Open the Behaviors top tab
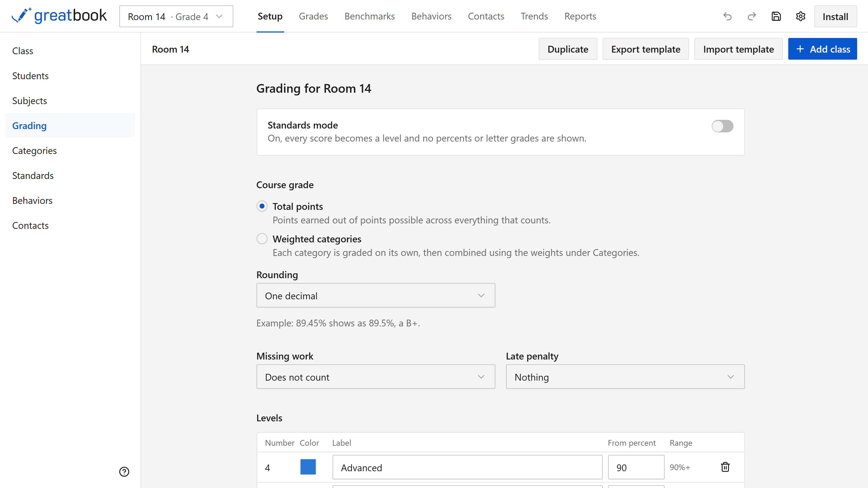868x488 pixels. 431,16
